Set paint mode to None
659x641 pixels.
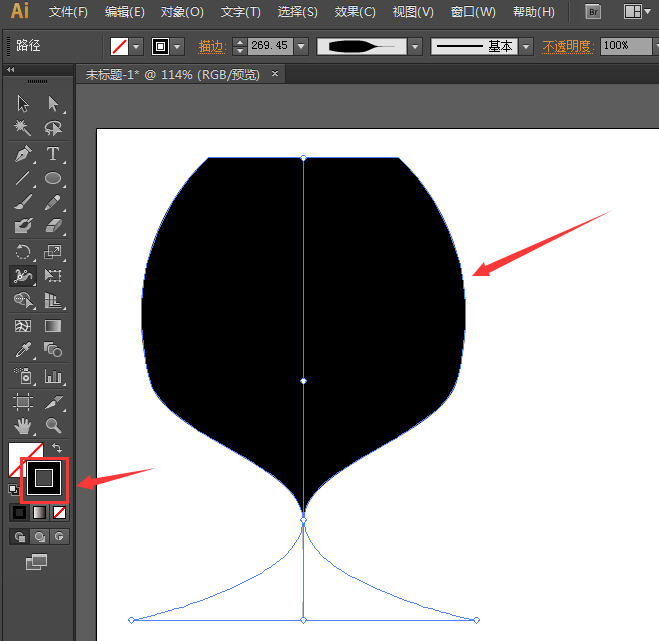pyautogui.click(x=60, y=512)
